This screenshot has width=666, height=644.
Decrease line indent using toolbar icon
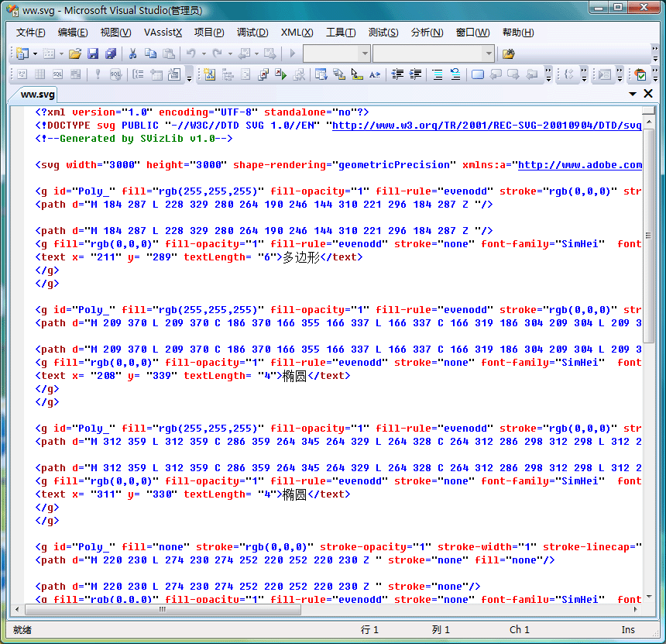(x=397, y=74)
